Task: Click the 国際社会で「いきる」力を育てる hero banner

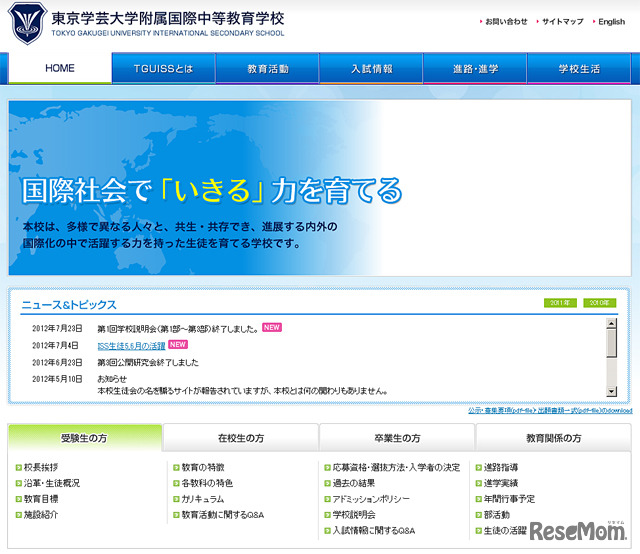Action: (320, 188)
